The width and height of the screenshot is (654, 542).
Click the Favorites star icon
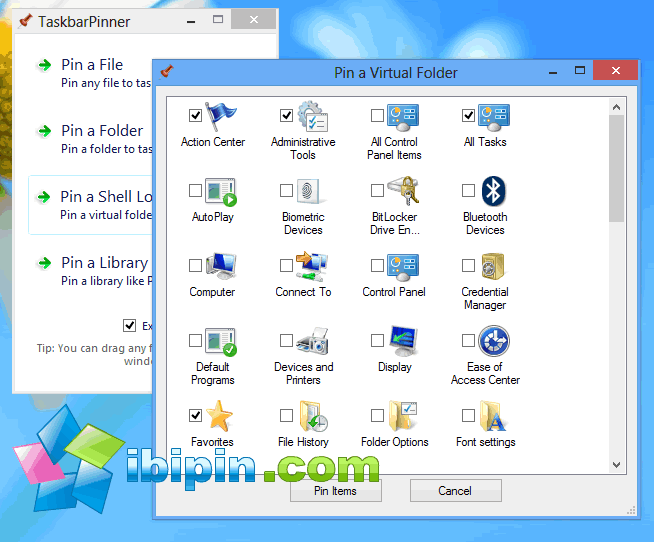point(219,416)
